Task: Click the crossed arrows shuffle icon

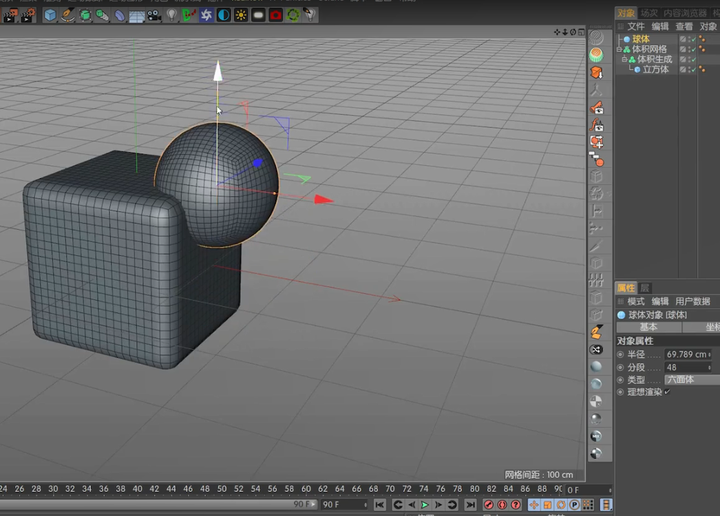Action: 596,349
